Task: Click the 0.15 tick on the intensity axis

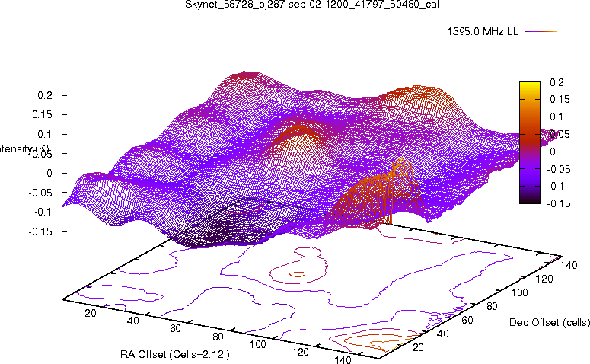Action: click(x=42, y=114)
